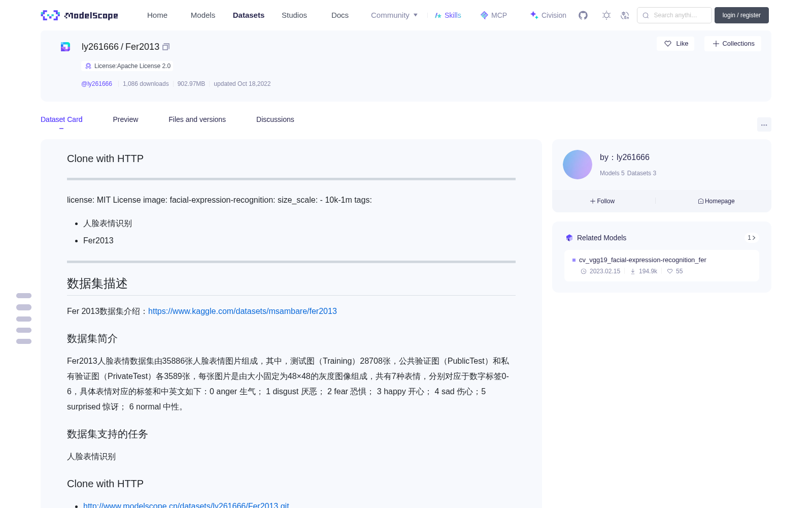Open the Datasets nav item
The image size is (812, 508).
tap(249, 15)
